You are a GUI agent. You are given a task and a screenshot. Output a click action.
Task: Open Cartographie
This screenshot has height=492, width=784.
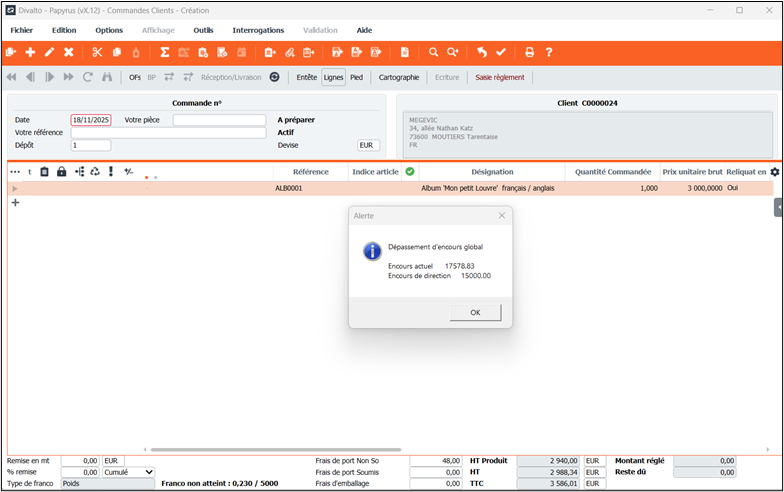coord(399,77)
